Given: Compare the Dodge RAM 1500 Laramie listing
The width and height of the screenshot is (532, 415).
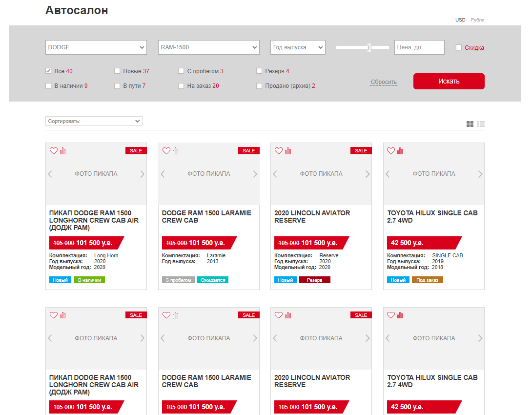Looking at the screenshot, I should point(175,151).
